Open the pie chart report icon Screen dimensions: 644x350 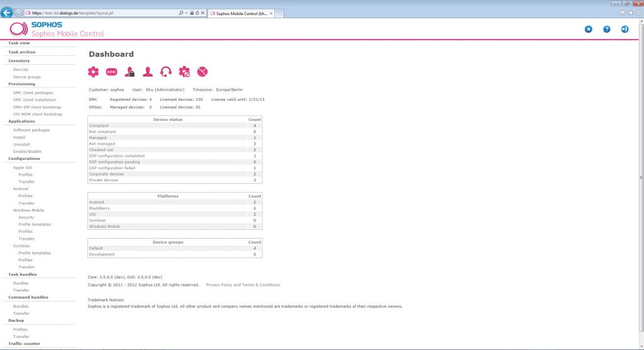202,72
